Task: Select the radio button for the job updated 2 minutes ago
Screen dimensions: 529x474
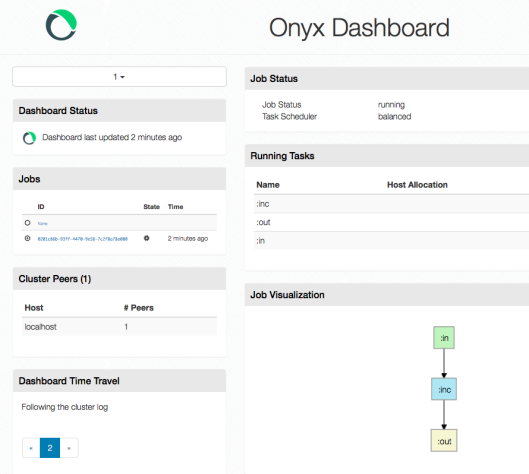Action: point(28,238)
